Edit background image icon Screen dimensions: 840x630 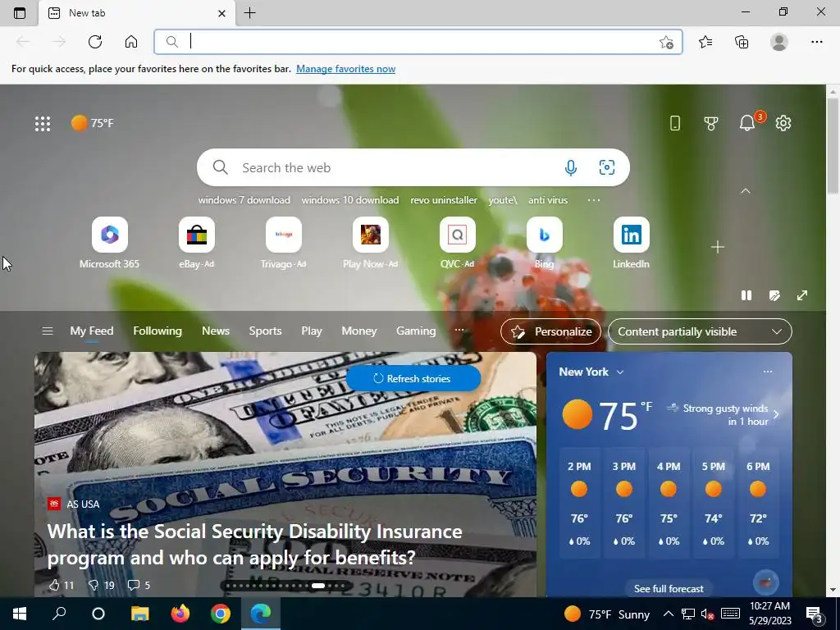tap(774, 295)
